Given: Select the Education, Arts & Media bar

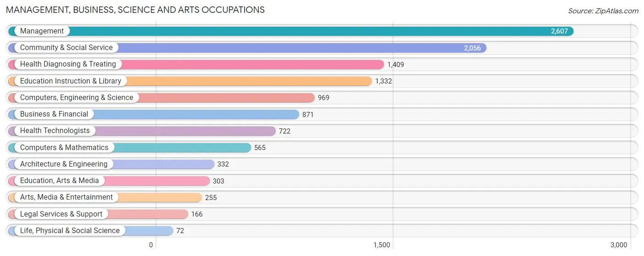Looking at the screenshot, I should click(x=109, y=181).
